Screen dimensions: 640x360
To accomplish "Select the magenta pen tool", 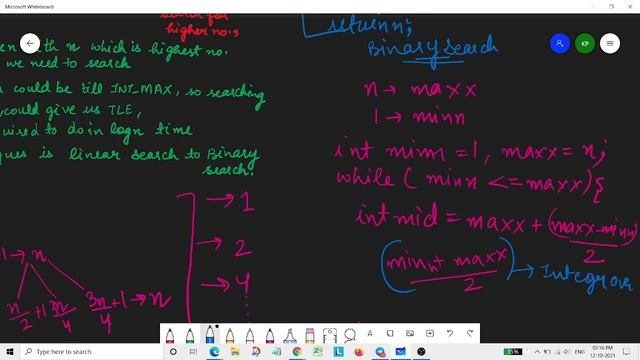I will click(270, 335).
